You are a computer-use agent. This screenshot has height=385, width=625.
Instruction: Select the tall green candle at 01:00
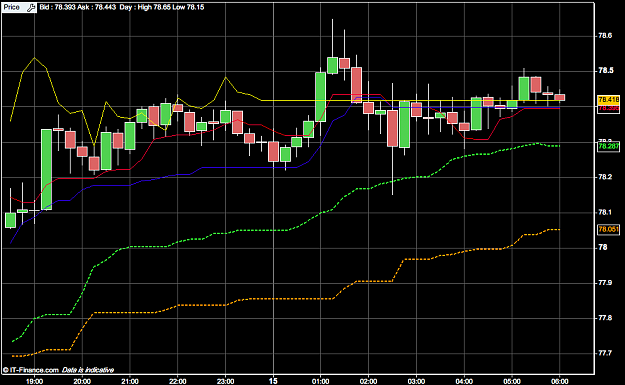pyautogui.click(x=320, y=97)
